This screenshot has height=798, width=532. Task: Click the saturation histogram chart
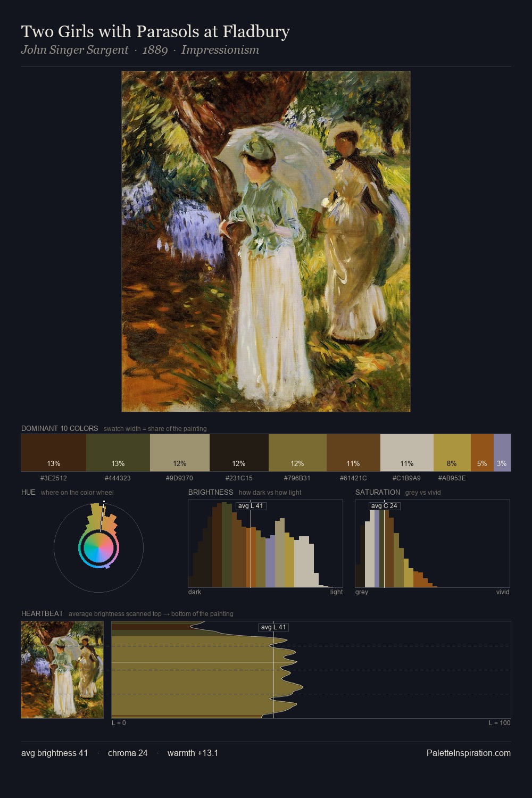click(433, 544)
